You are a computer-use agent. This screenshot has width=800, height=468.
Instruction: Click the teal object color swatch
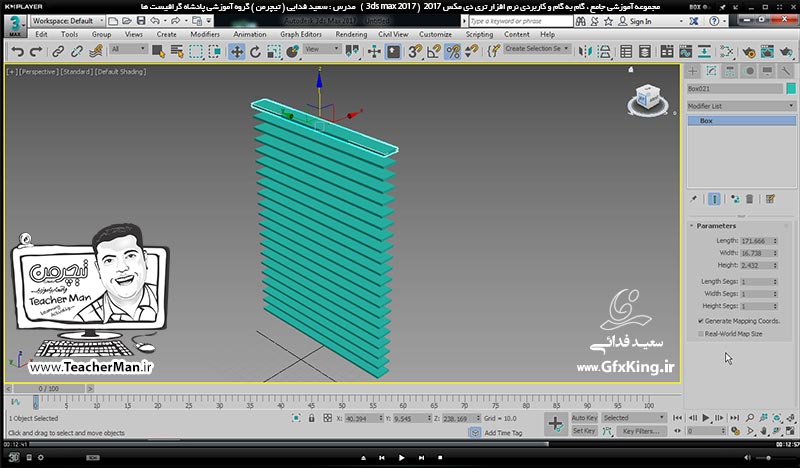coord(791,89)
